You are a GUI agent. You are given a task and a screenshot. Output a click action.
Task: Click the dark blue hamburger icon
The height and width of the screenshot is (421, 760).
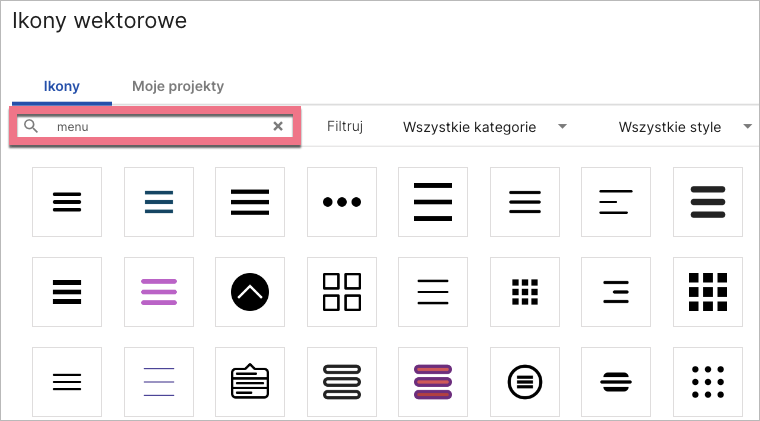coord(158,202)
